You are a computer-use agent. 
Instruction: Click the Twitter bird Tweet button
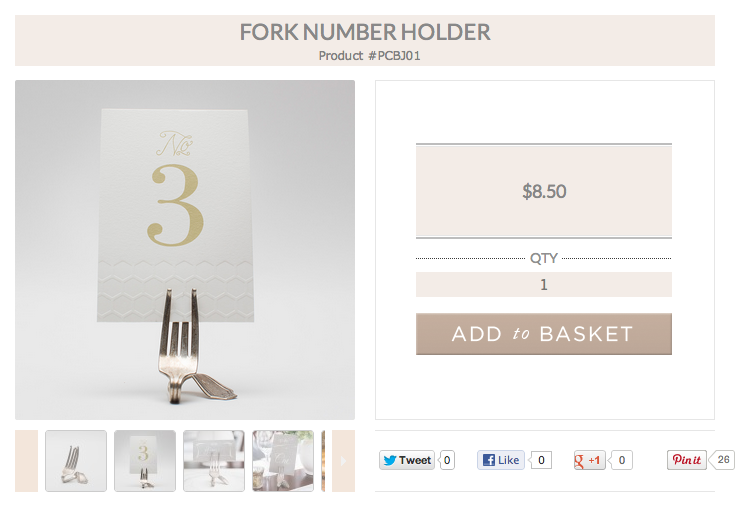click(407, 460)
